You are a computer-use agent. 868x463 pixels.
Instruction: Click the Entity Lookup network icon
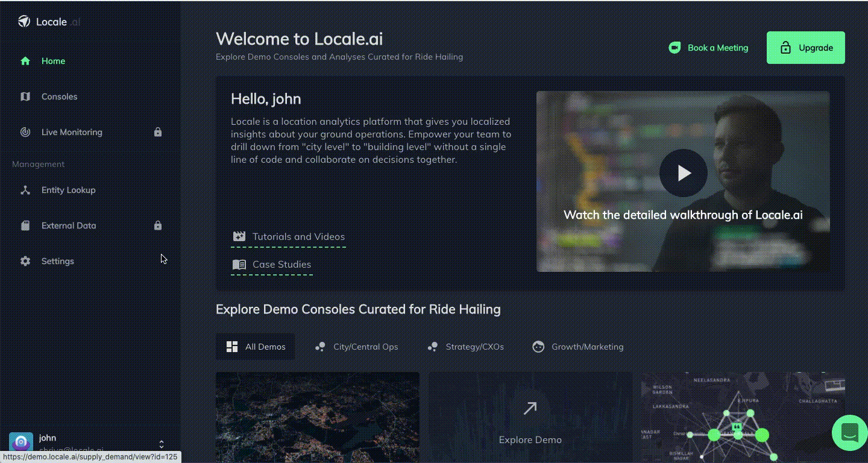coord(25,190)
